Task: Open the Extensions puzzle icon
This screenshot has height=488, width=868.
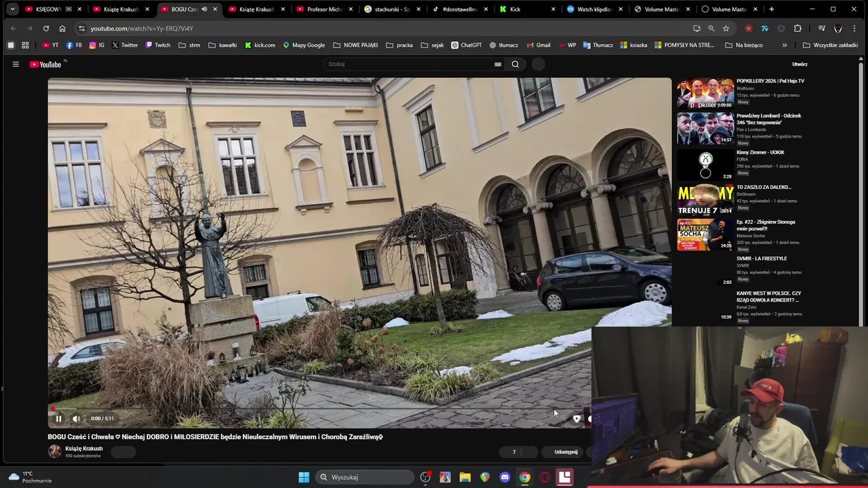Action: pyautogui.click(x=797, y=28)
